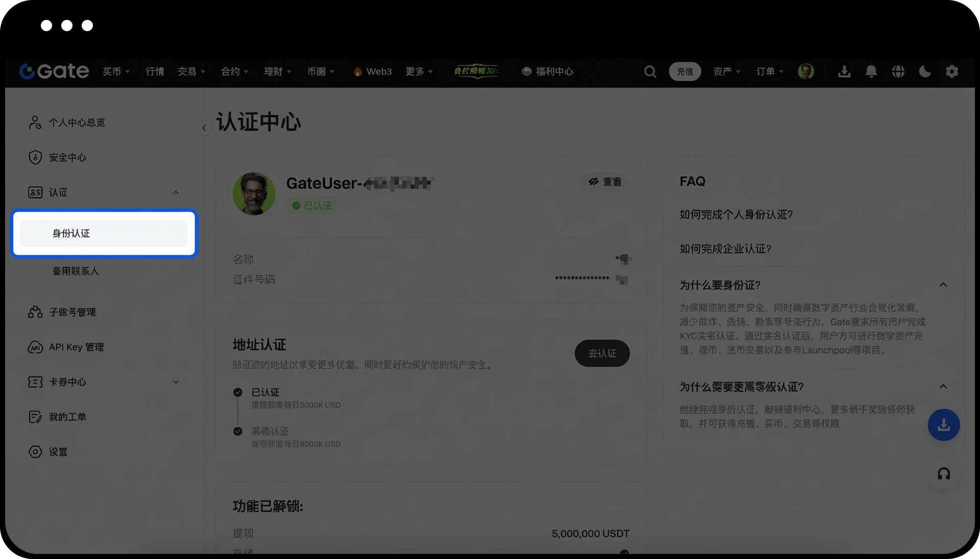Click the search magnifier icon in header

click(650, 71)
